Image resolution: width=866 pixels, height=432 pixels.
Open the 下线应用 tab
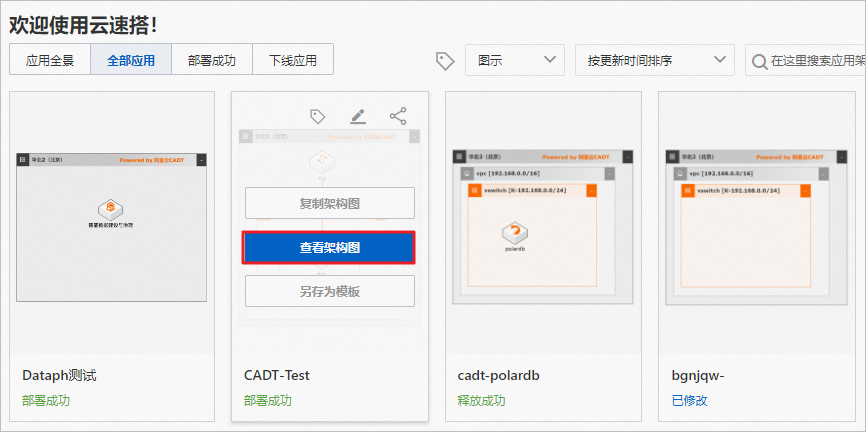tap(293, 59)
